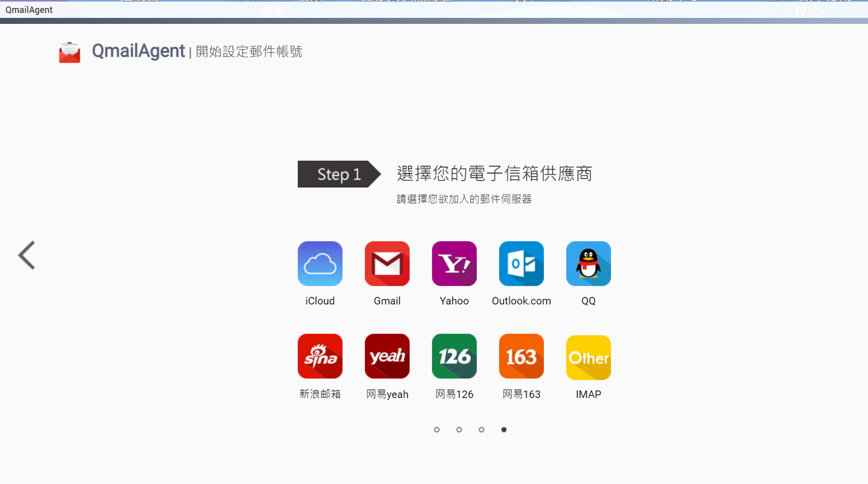The height and width of the screenshot is (484, 868).
Task: Pick the Yahoo mail icon
Action: pyautogui.click(x=454, y=263)
